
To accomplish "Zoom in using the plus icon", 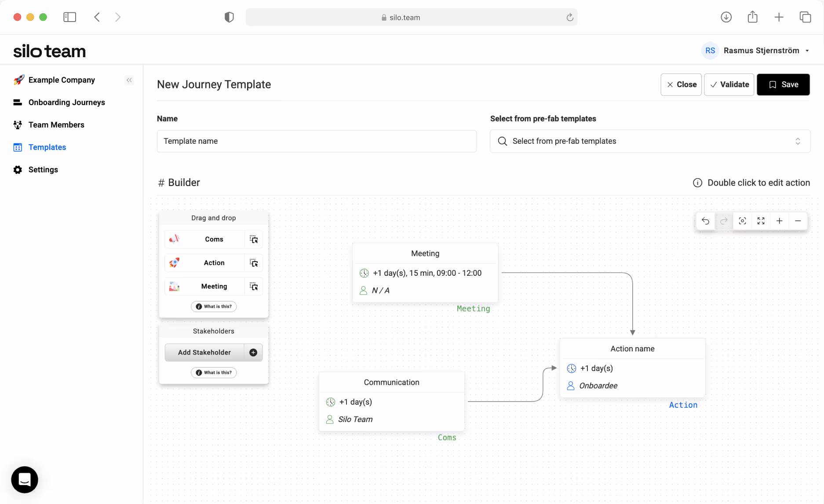I will tap(780, 221).
